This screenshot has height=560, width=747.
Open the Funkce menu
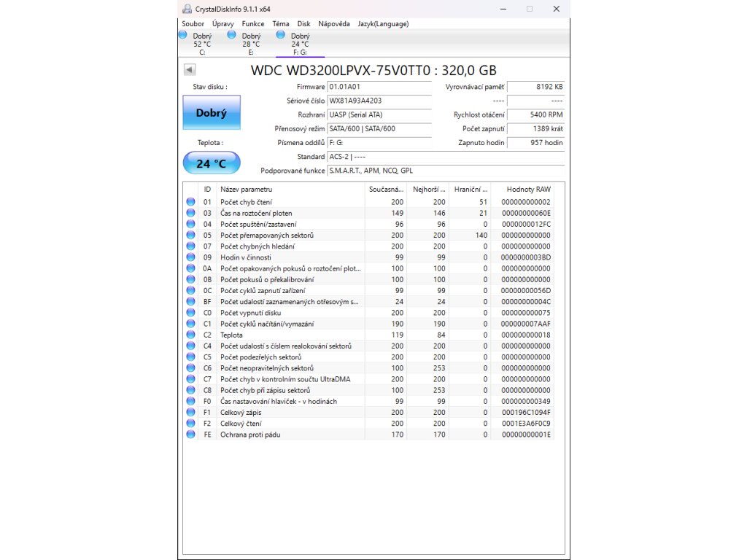click(253, 23)
